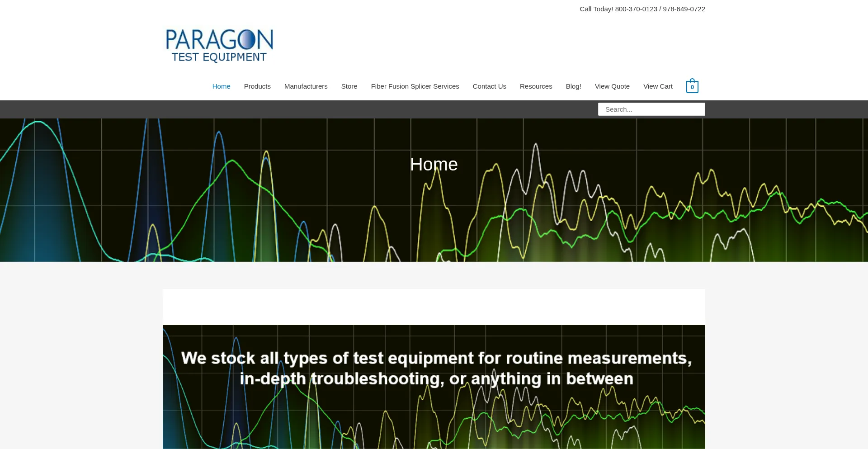Go to the Home menu item
The height and width of the screenshot is (449, 868).
(x=221, y=86)
